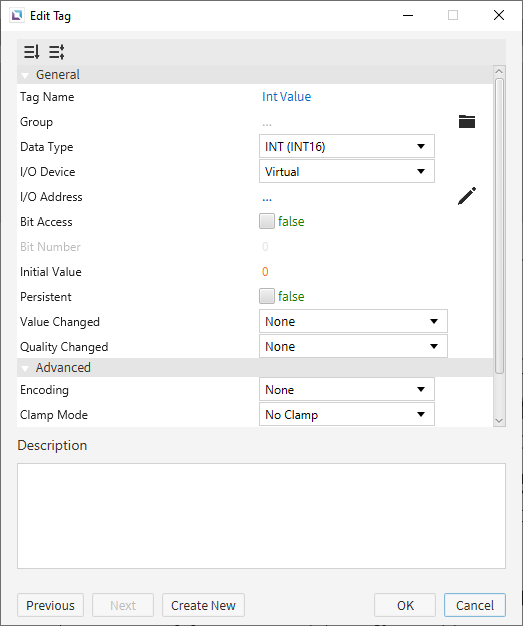This screenshot has width=523, height=626.
Task: Click the Previous button
Action: [x=50, y=605]
